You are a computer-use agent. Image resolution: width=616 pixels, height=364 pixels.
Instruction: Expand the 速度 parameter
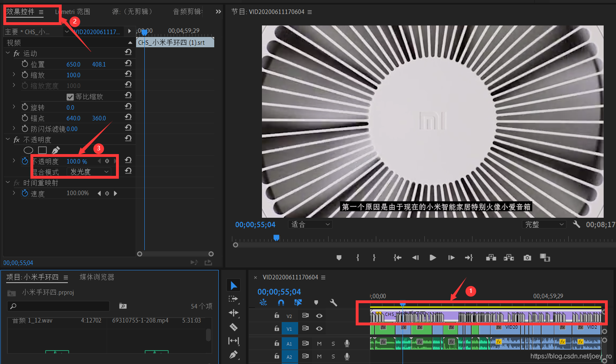(x=14, y=193)
